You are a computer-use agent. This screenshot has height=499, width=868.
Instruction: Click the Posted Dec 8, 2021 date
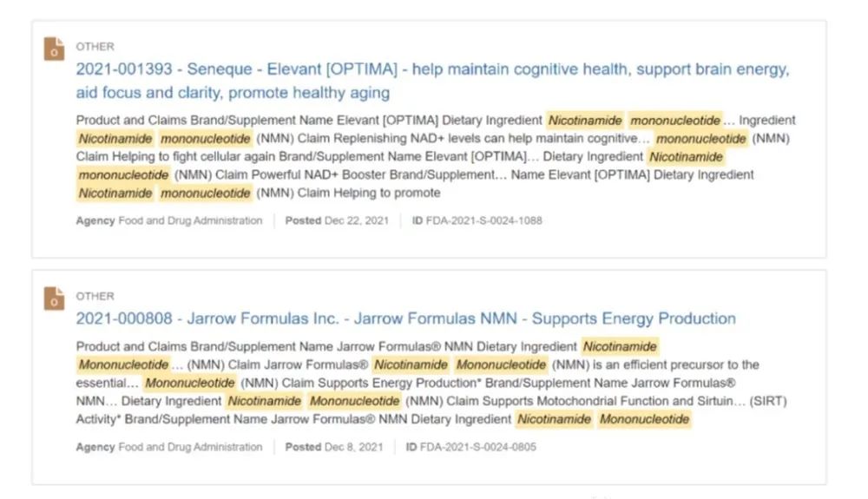(x=333, y=447)
